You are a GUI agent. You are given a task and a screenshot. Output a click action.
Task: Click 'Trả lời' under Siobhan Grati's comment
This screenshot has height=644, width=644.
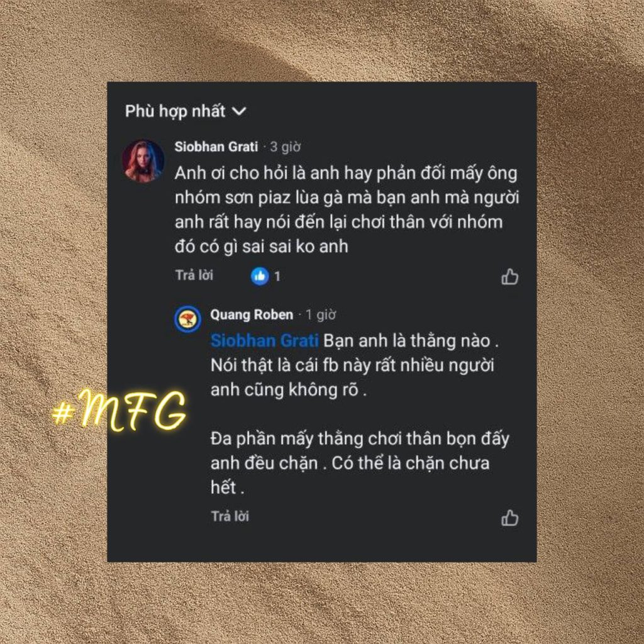[194, 275]
